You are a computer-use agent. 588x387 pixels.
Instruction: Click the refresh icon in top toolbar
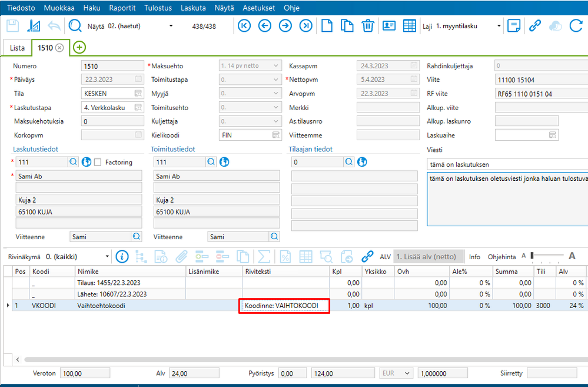(576, 26)
